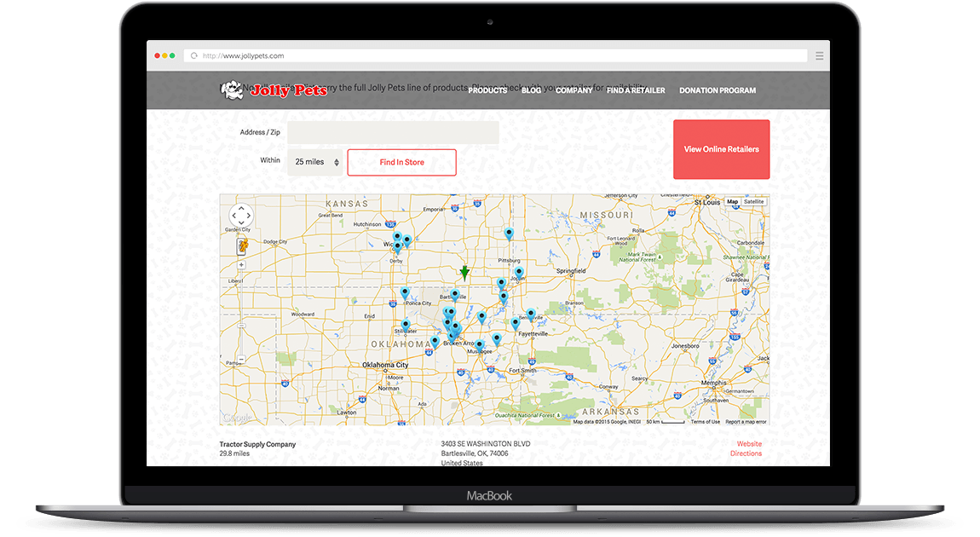Click the map zoom slider handle
This screenshot has width=980, height=537.
point(241,326)
